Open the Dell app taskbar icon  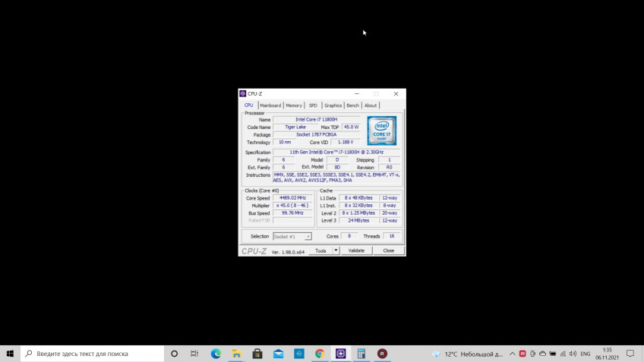[299, 354]
